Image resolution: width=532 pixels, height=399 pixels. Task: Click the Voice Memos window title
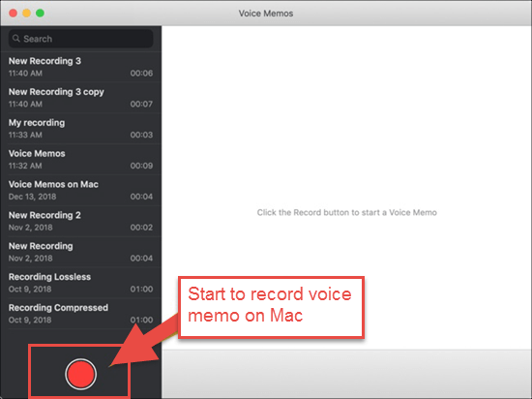[x=266, y=14]
